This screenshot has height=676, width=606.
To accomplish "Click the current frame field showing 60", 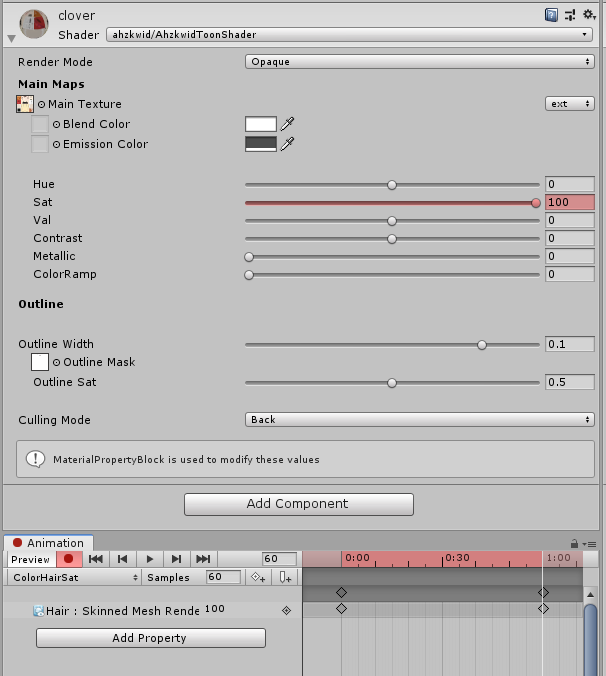I will [279, 559].
